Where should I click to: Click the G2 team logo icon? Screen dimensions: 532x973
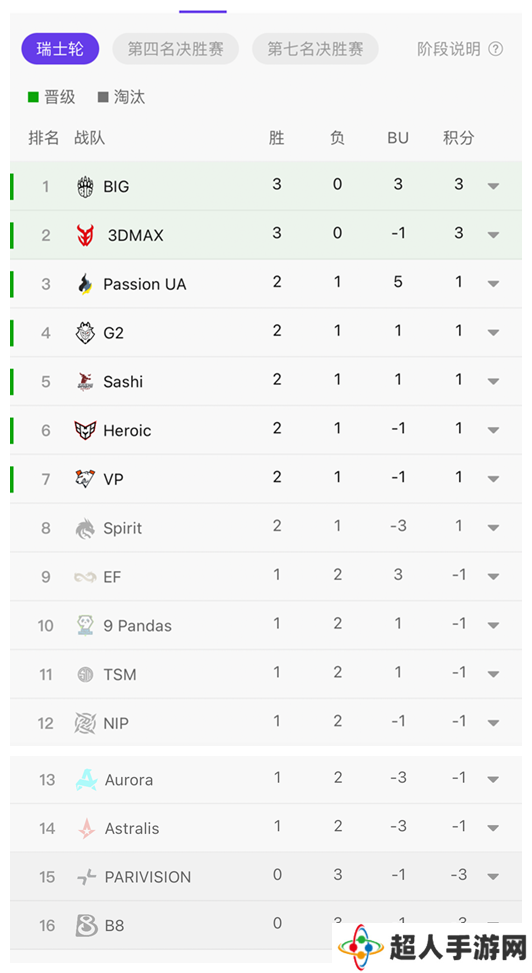(85, 333)
